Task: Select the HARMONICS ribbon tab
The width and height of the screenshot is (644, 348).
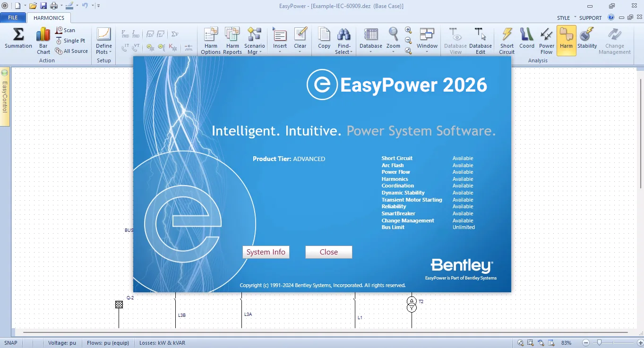Action: click(49, 18)
